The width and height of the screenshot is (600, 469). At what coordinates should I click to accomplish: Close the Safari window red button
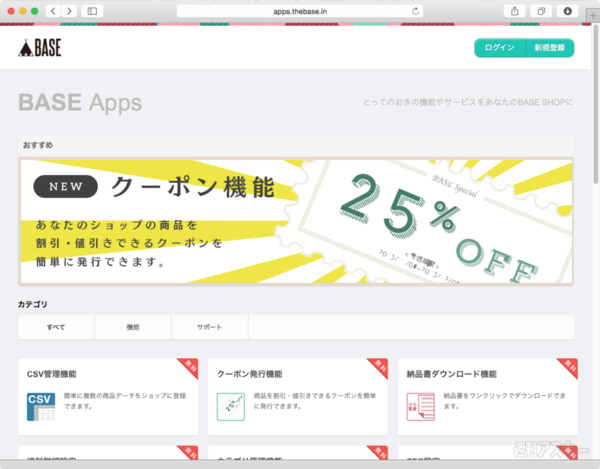[11, 11]
